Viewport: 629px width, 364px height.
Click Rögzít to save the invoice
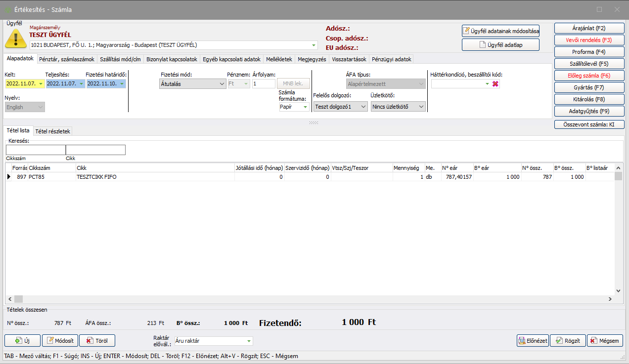pos(567,340)
